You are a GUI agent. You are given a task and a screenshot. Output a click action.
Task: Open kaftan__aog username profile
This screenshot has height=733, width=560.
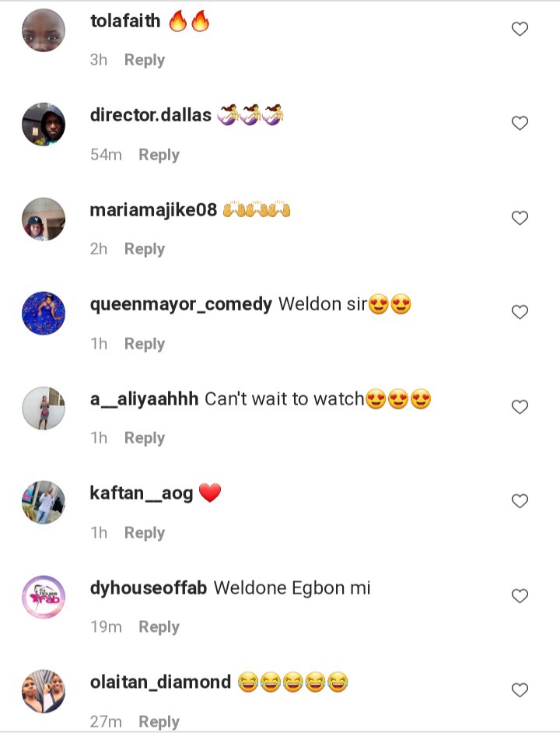pos(142,493)
